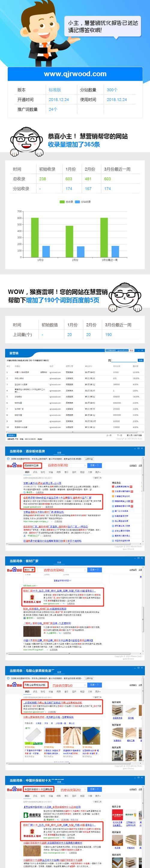Select the table row with search volume 37000
Screen dimensions: 150x868
click(75, 372)
